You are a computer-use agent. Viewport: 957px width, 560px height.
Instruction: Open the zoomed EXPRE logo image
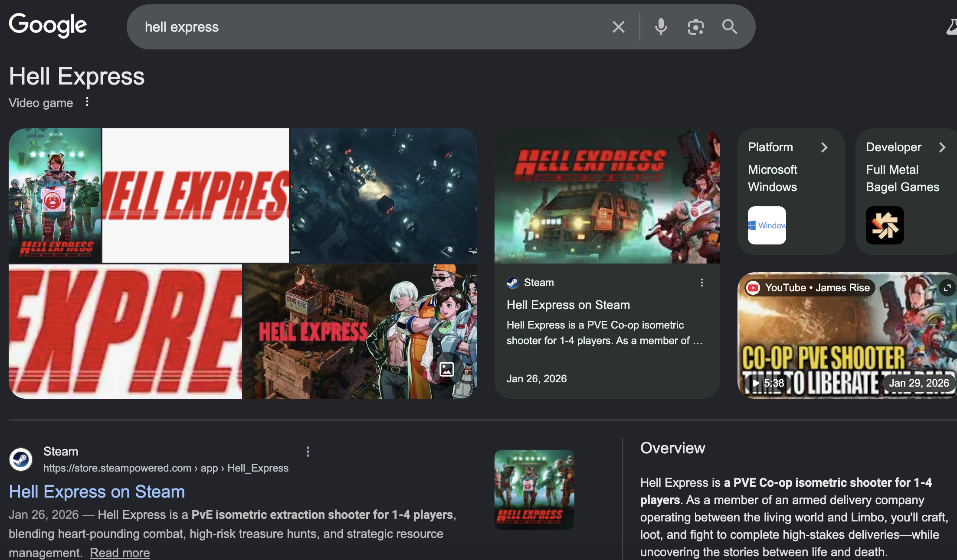[125, 332]
